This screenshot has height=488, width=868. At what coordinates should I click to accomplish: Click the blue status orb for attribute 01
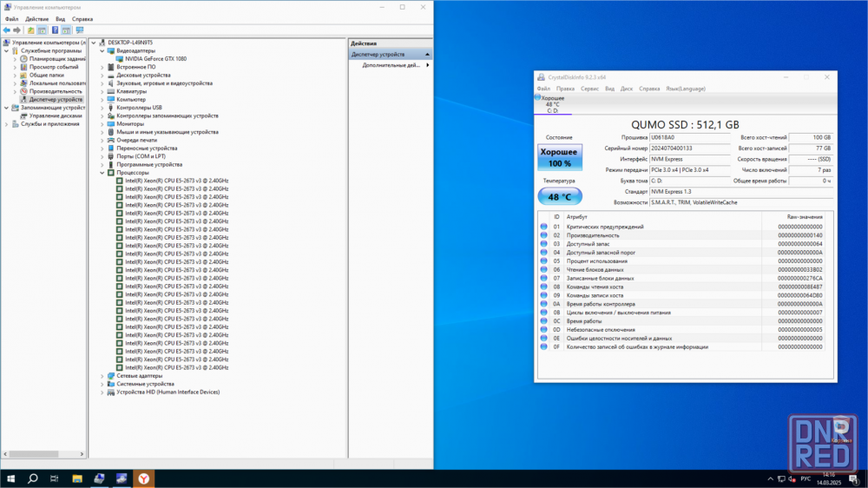pos(544,227)
